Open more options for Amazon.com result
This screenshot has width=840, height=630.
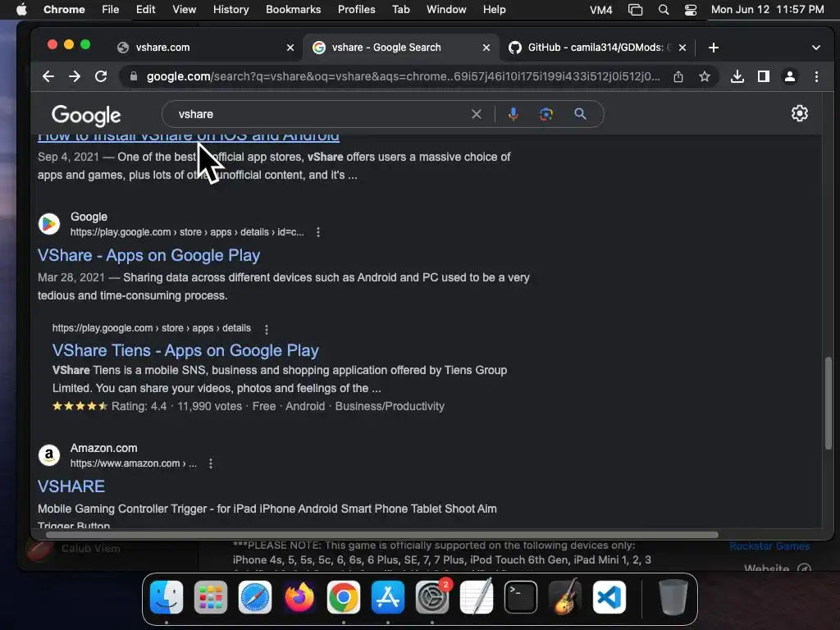[211, 463]
